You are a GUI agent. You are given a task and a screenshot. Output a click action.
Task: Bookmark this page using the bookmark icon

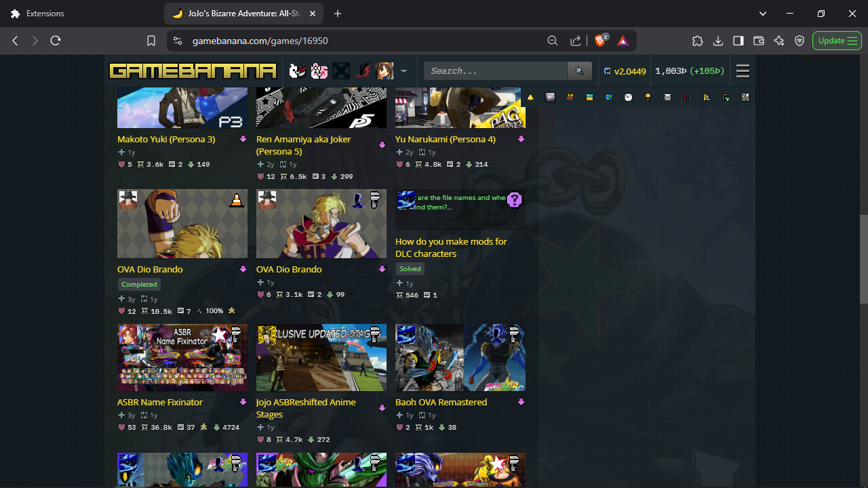151,41
